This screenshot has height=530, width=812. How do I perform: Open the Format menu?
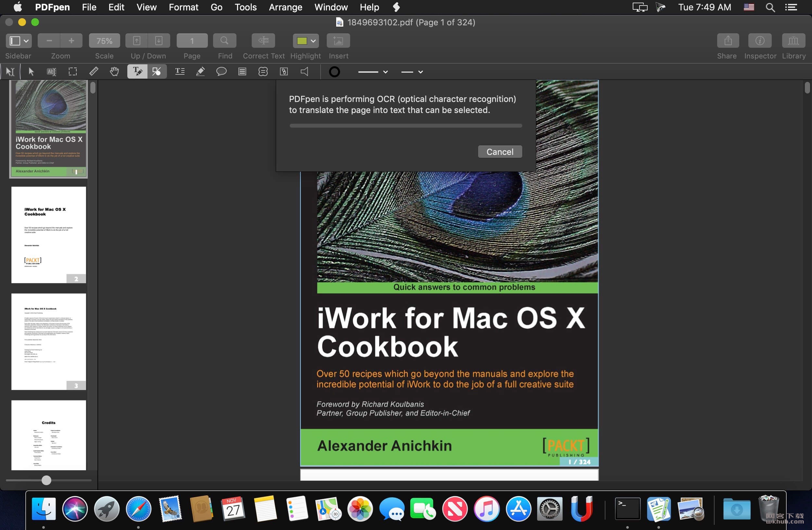184,7
